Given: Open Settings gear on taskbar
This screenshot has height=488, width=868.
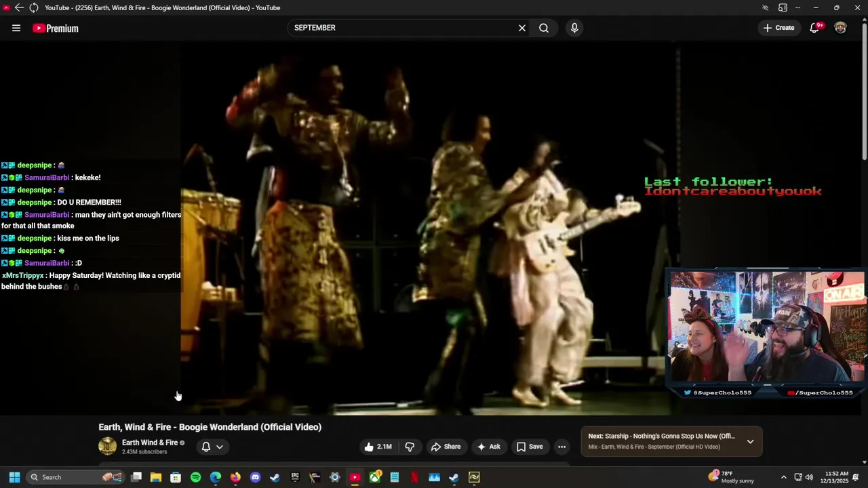Looking at the screenshot, I should tap(334, 477).
